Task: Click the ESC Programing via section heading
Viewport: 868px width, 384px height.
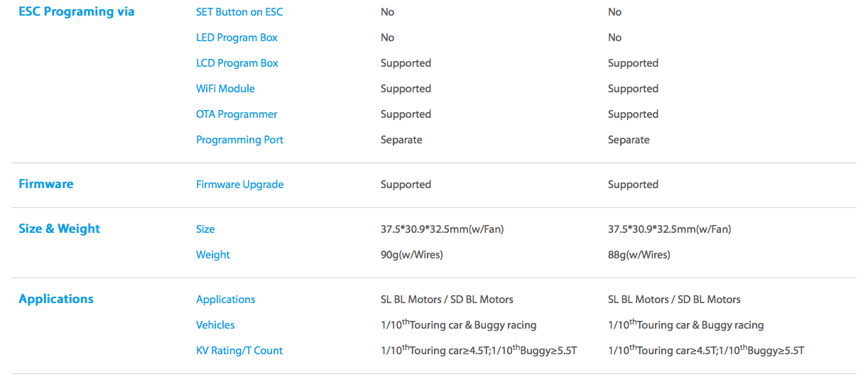Action: 76,11
